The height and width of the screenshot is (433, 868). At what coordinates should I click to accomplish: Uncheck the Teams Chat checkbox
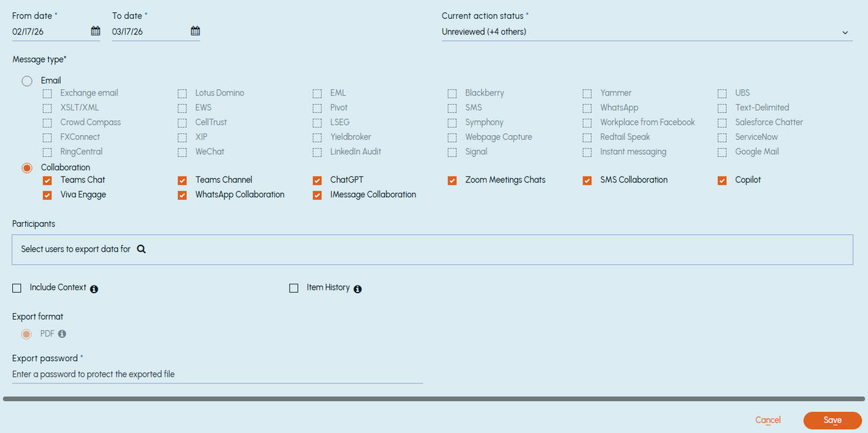47,181
